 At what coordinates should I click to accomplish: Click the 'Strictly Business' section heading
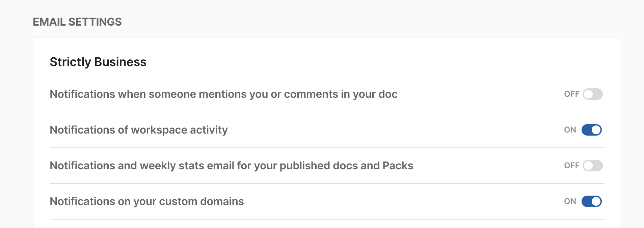coord(98,62)
